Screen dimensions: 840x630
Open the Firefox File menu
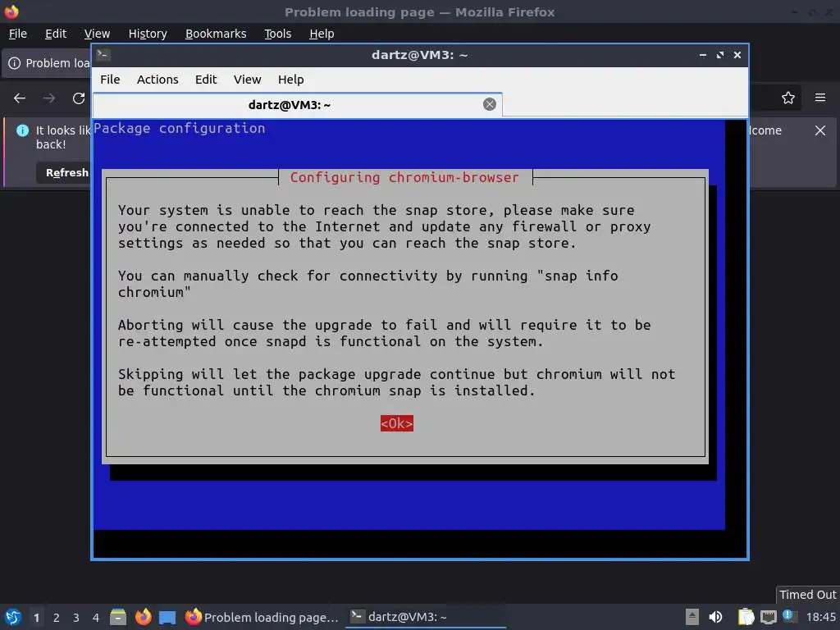coord(18,33)
